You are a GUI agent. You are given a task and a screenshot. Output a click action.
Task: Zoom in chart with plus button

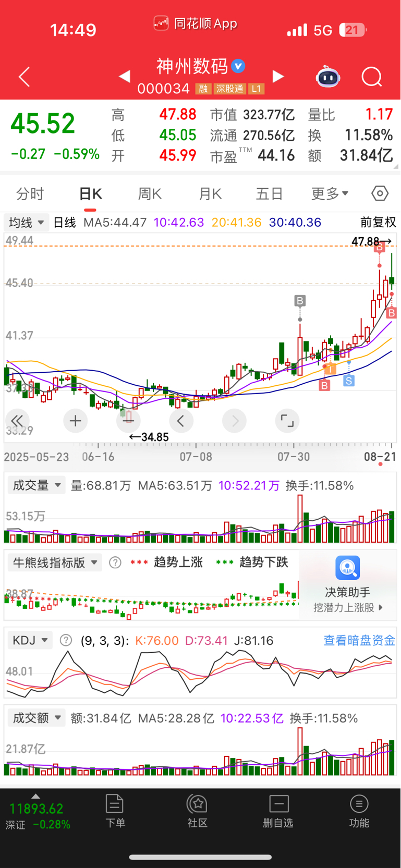pyautogui.click(x=75, y=421)
